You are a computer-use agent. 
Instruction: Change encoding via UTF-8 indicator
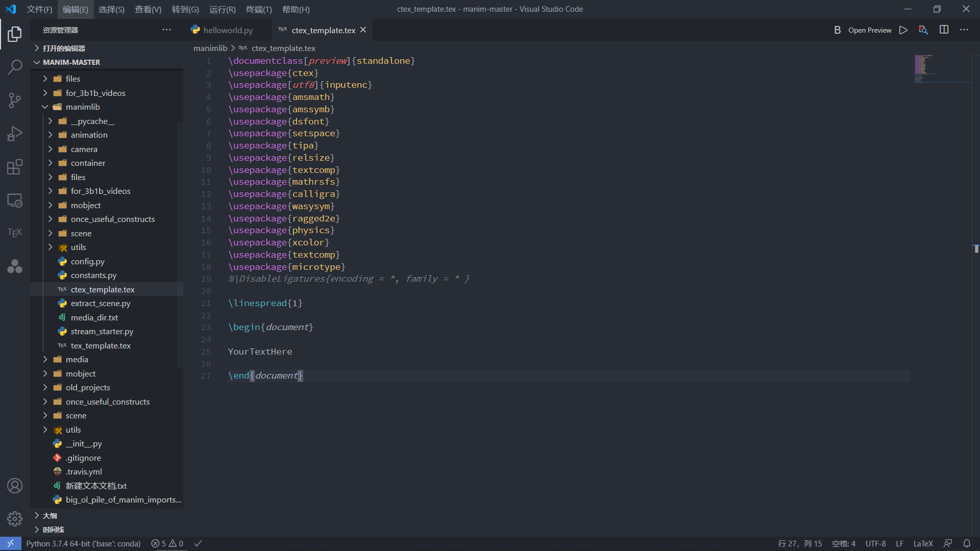pos(875,544)
